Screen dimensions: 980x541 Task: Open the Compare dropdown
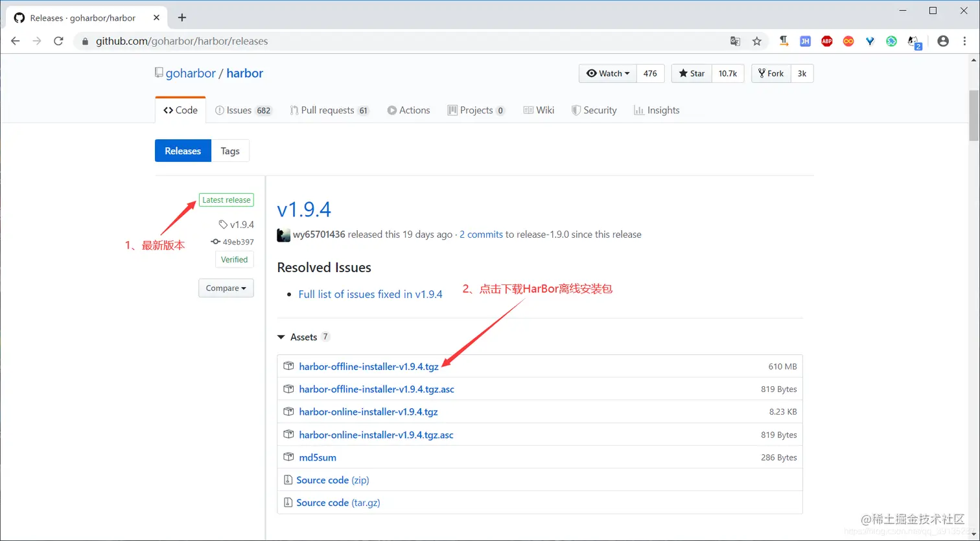click(x=226, y=288)
